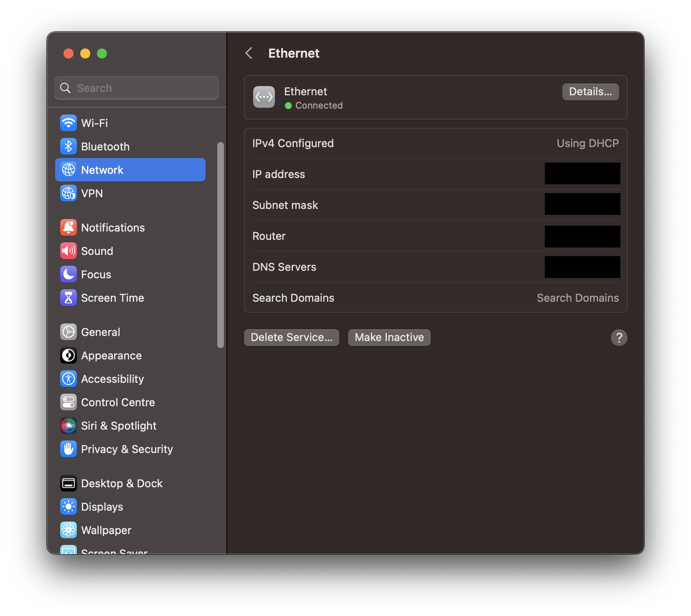Select Control Centre label in sidebar

coord(118,402)
